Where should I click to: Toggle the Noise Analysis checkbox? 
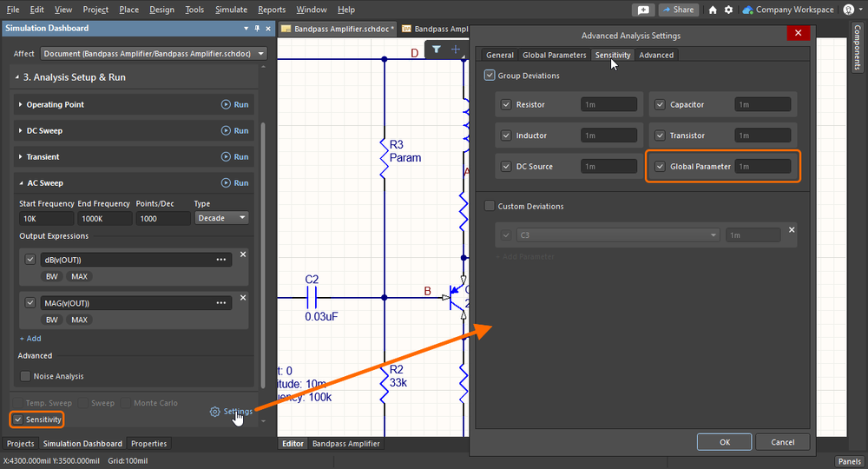pyautogui.click(x=25, y=376)
